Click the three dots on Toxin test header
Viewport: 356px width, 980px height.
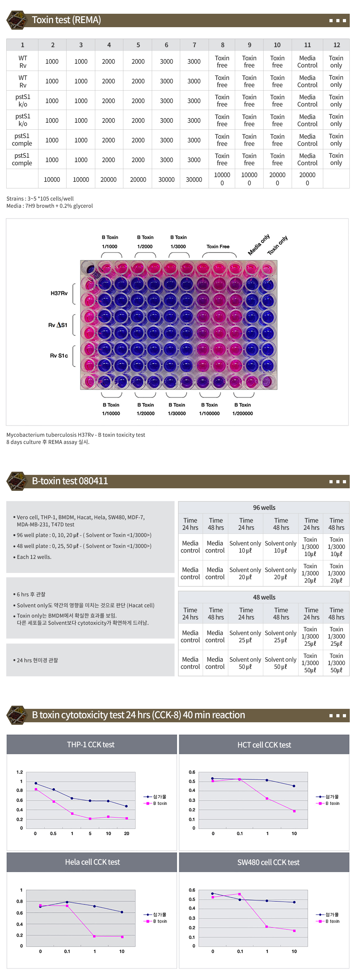[x=337, y=21]
